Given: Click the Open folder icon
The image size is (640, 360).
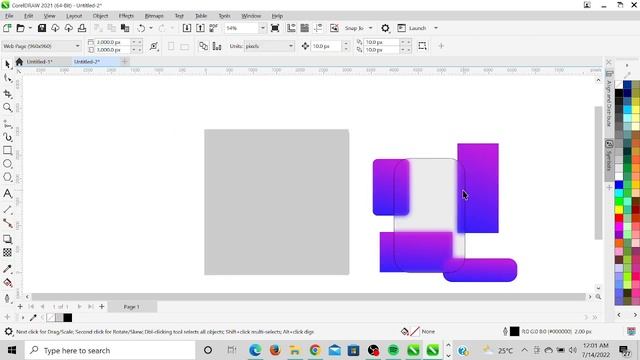Looking at the screenshot, I should pyautogui.click(x=20, y=28).
